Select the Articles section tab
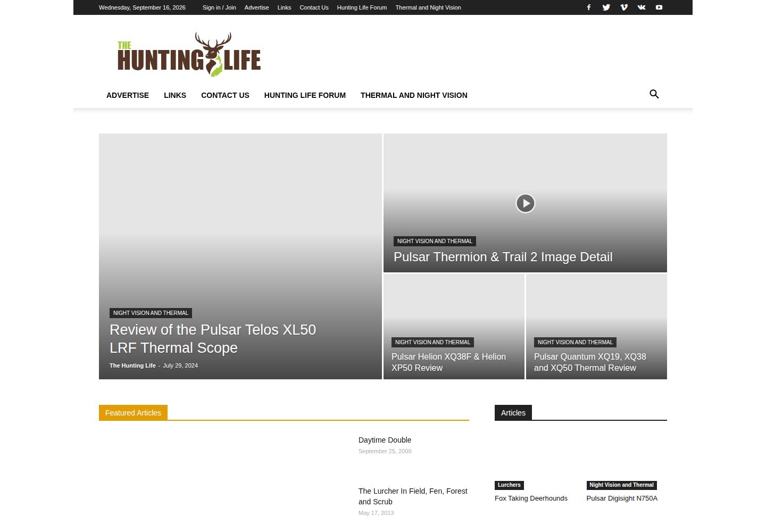 513,413
